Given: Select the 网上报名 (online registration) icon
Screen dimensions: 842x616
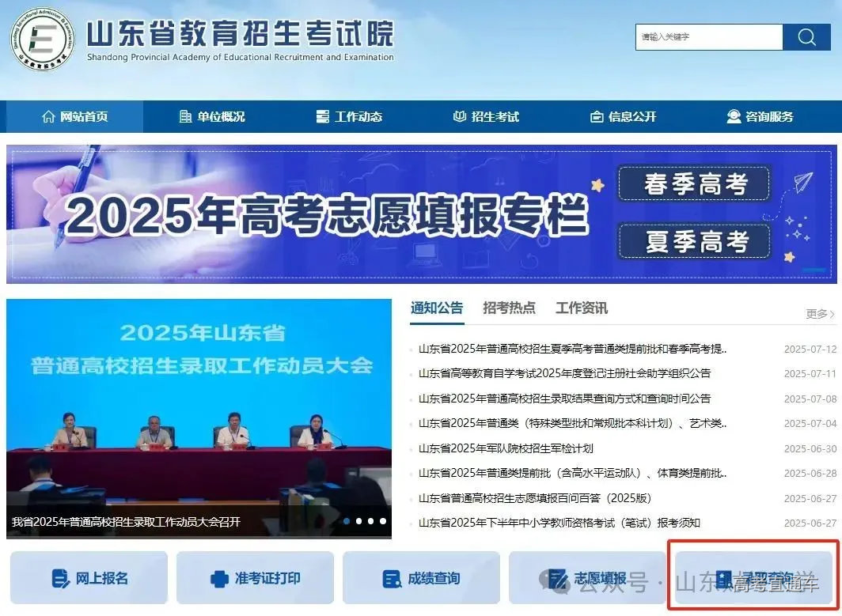Looking at the screenshot, I should (59, 579).
